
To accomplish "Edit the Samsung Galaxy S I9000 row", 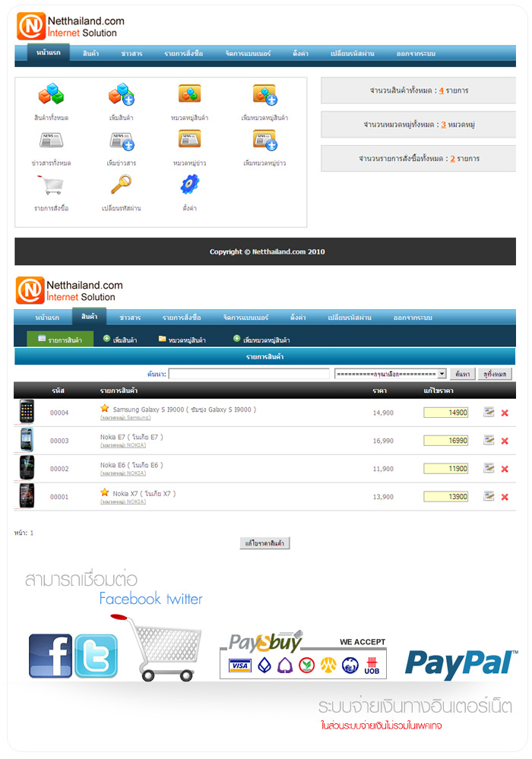I will tap(489, 412).
